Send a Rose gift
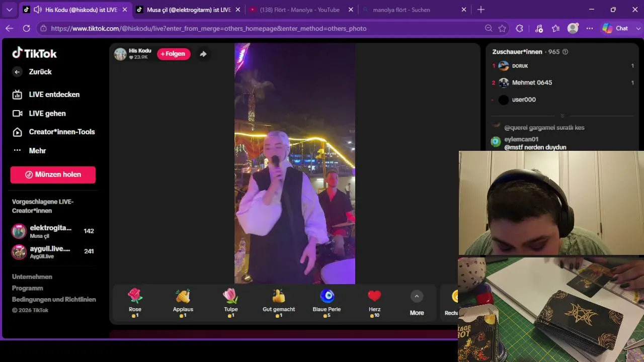 click(135, 303)
